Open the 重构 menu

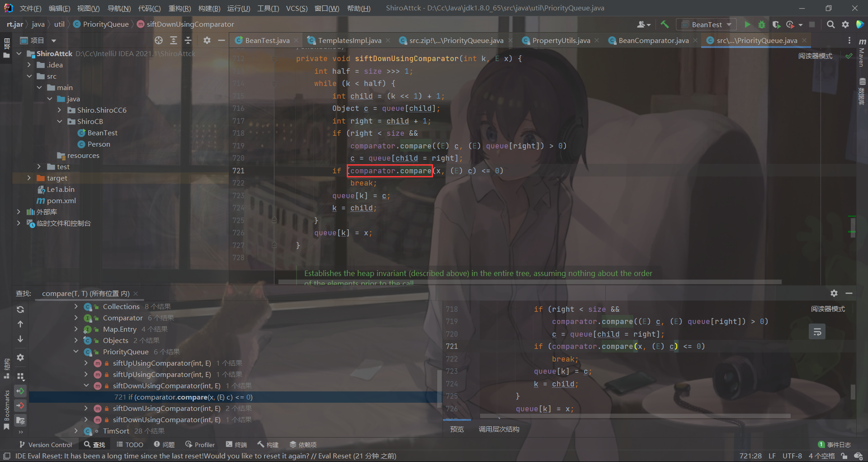coord(179,8)
